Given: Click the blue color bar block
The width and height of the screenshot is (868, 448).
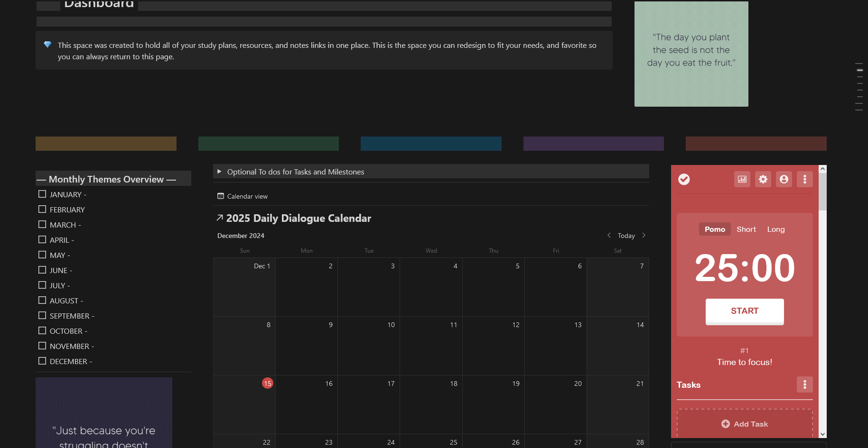Looking at the screenshot, I should 431,144.
